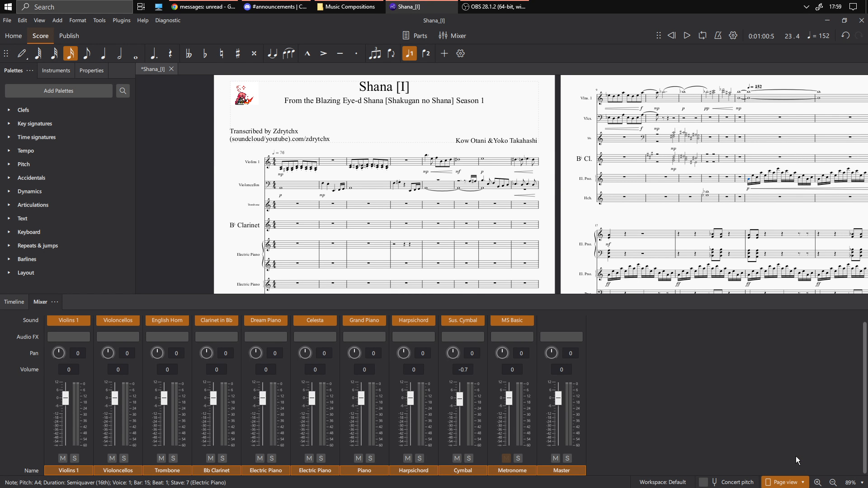The width and height of the screenshot is (868, 488).
Task: Click the Cymbal volume value field
Action: (x=463, y=370)
